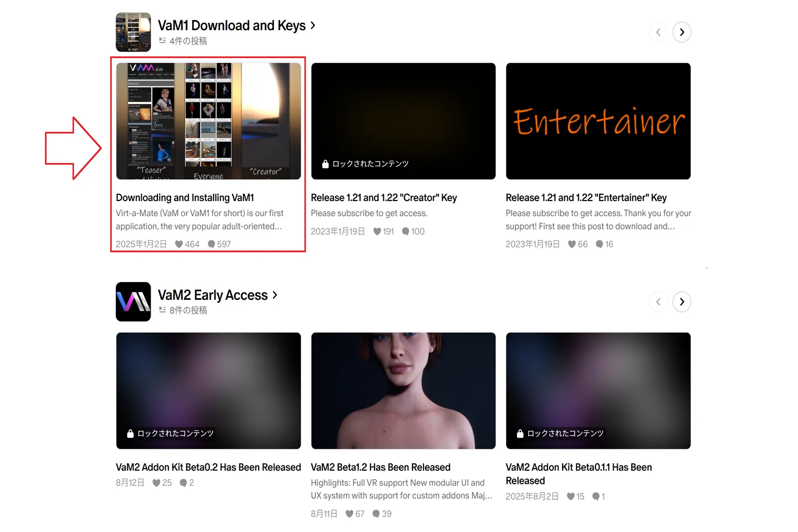Image resolution: width=798 pixels, height=532 pixels.
Task: Click the heart icon with 15 likes
Action: pyautogui.click(x=570, y=497)
